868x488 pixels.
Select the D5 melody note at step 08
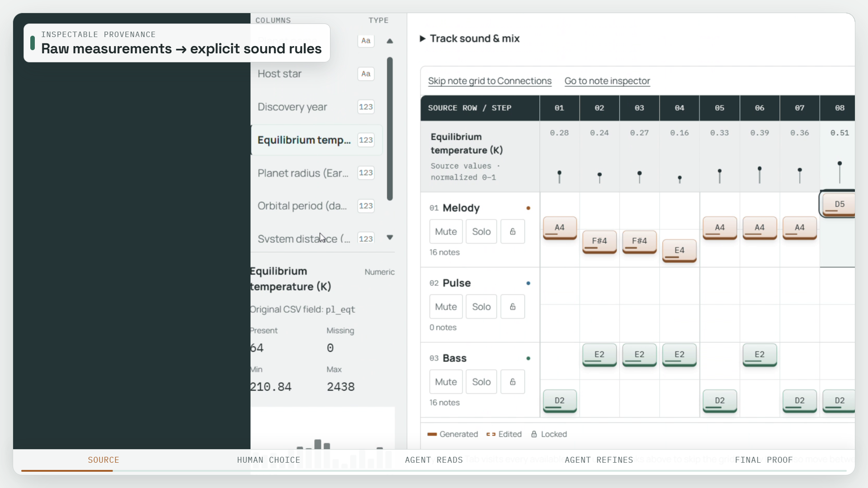tap(839, 204)
